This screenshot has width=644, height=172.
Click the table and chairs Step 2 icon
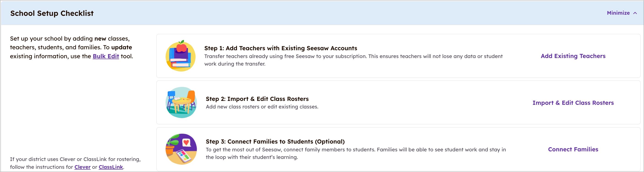(x=181, y=103)
